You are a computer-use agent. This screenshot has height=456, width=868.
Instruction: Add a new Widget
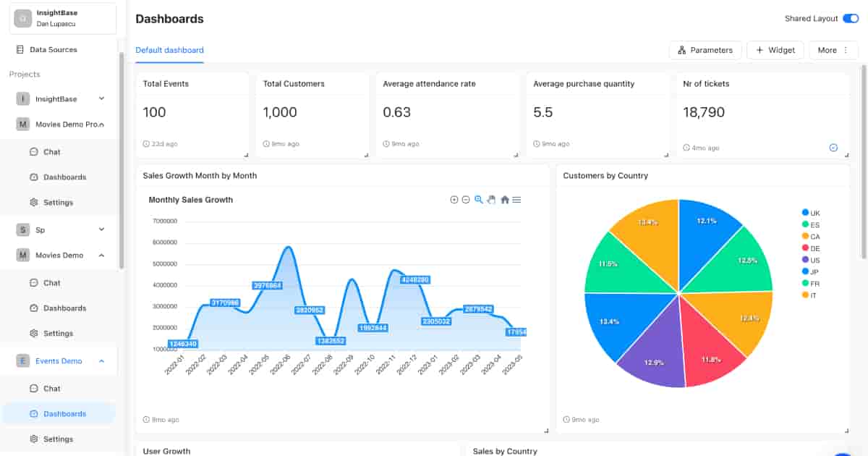tap(775, 50)
